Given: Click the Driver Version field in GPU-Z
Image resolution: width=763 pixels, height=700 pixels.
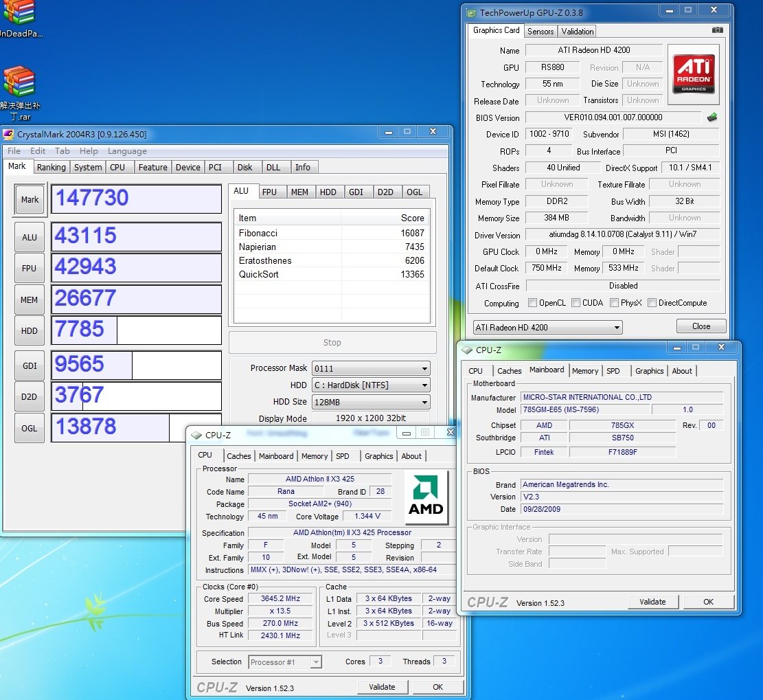Looking at the screenshot, I should tap(622, 234).
